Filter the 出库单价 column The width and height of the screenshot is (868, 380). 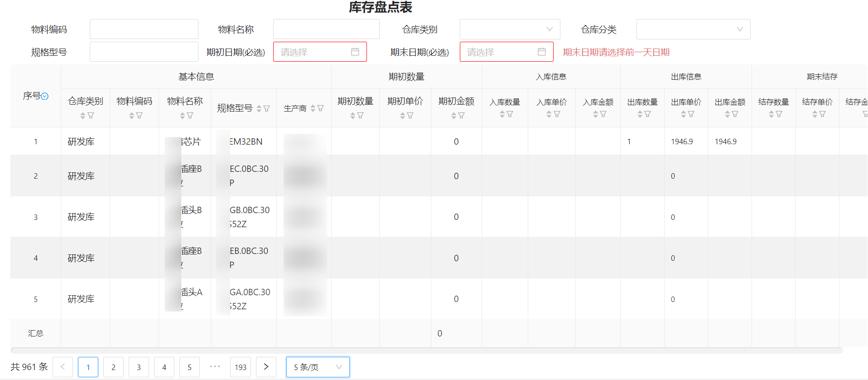(x=691, y=114)
